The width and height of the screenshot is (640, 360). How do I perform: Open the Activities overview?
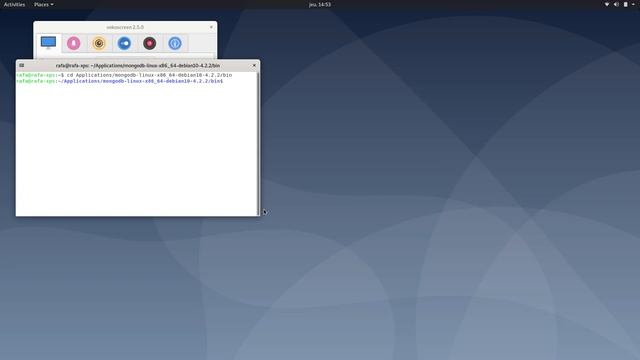coord(14,4)
